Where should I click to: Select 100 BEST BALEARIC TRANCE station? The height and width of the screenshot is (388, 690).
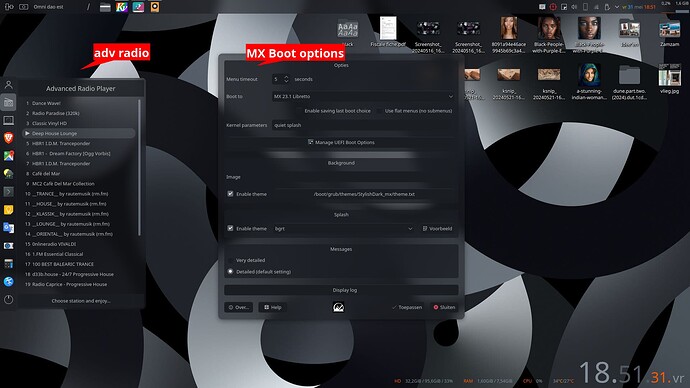79,264
